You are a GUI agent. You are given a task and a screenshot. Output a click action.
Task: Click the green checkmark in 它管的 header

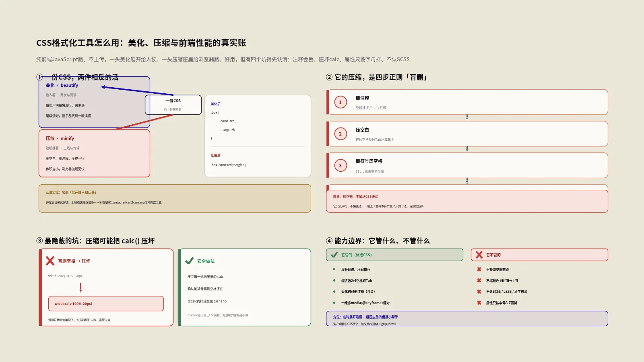coord(334,255)
